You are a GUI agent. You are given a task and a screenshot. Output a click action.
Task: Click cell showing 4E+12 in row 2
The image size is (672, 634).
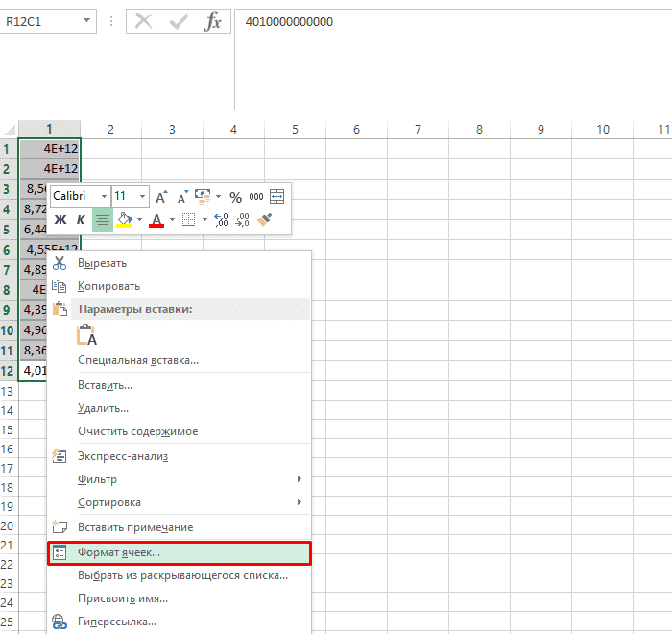coord(50,168)
